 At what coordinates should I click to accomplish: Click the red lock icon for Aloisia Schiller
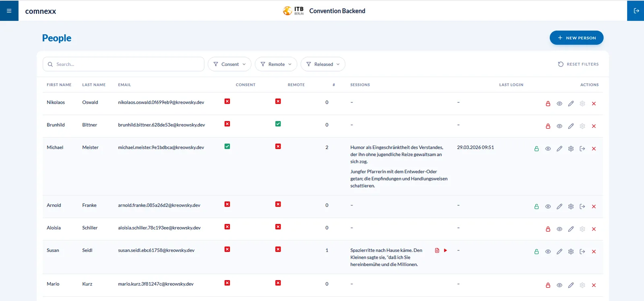[x=548, y=229]
